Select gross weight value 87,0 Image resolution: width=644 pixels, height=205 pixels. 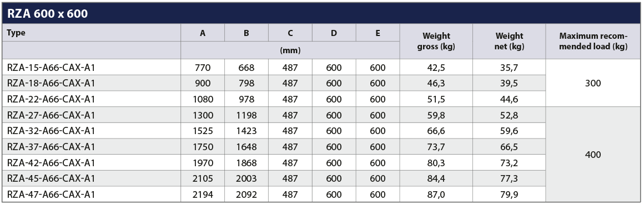(x=436, y=195)
